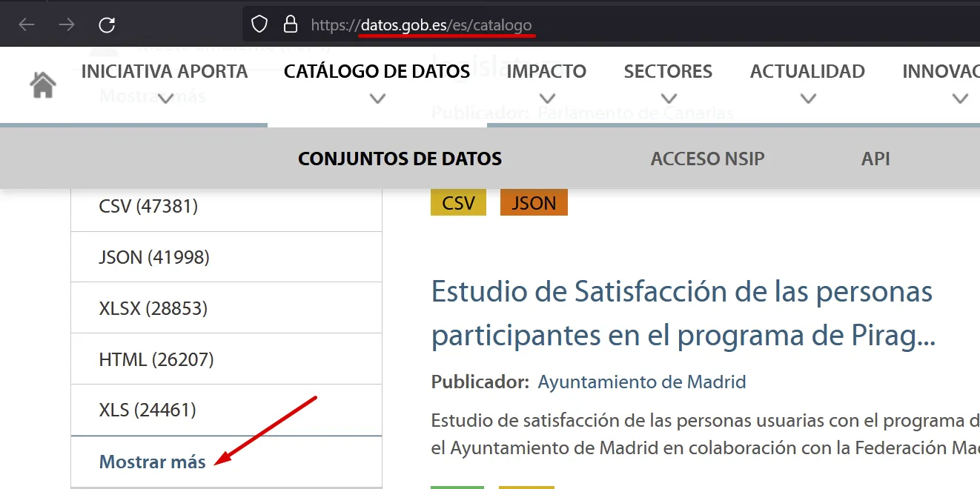
Task: Click the datos.gob.es URL address bar
Action: (x=445, y=25)
